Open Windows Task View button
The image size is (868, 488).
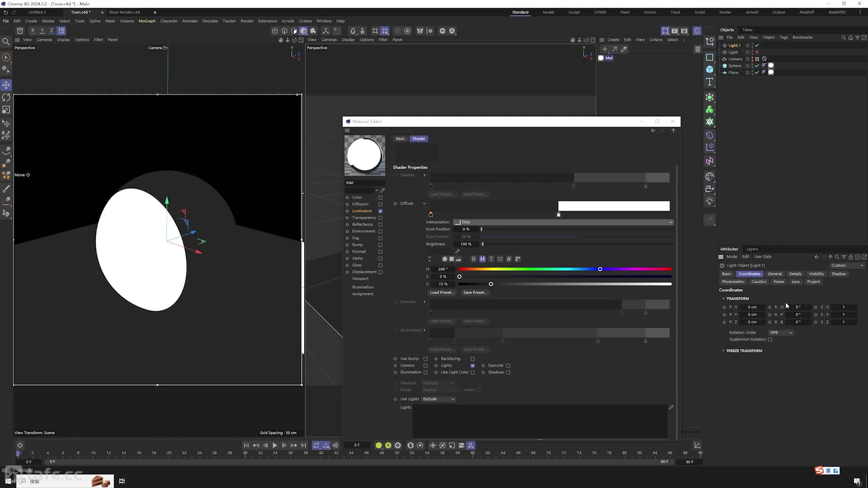tap(122, 481)
